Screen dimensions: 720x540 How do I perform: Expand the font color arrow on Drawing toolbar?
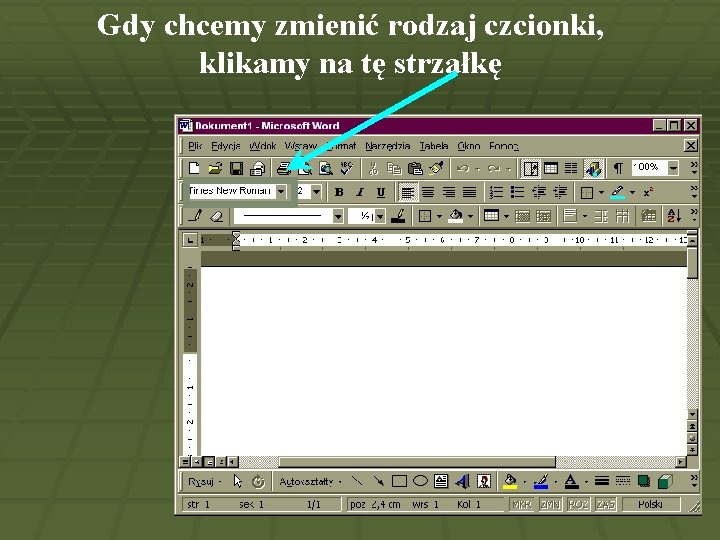[x=586, y=482]
